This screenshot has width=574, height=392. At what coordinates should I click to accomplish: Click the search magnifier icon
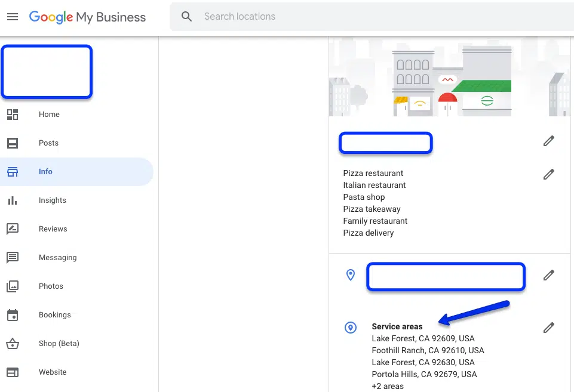coord(187,17)
